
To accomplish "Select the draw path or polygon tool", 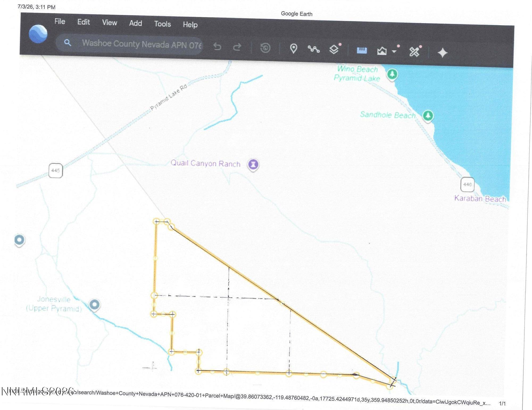I will (x=314, y=49).
